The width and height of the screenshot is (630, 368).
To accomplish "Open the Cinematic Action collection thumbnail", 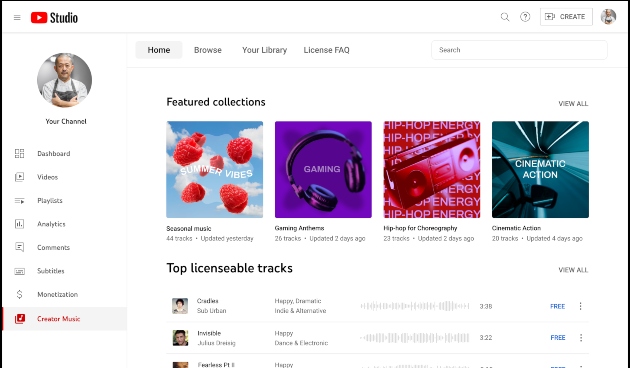I will point(540,170).
